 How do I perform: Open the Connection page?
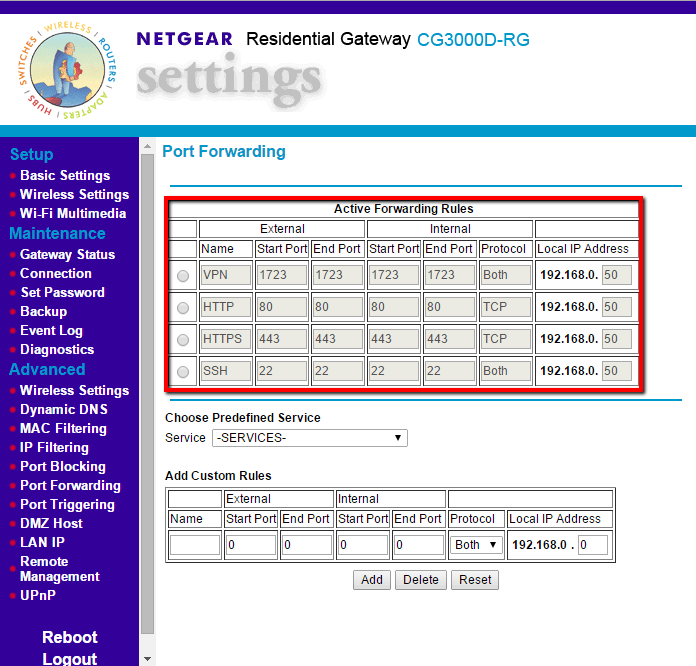tap(56, 274)
